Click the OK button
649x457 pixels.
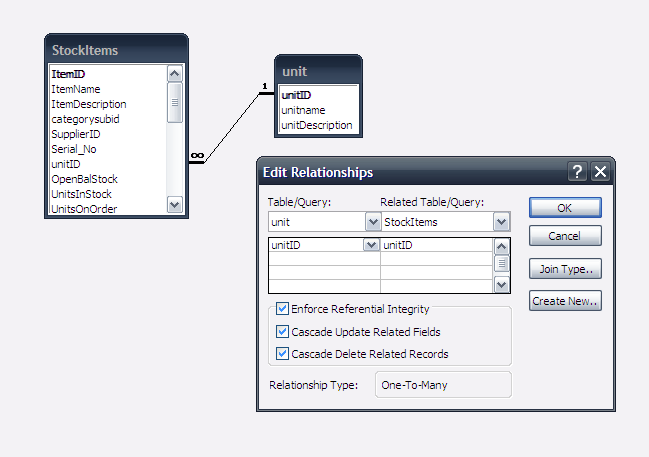(x=565, y=208)
